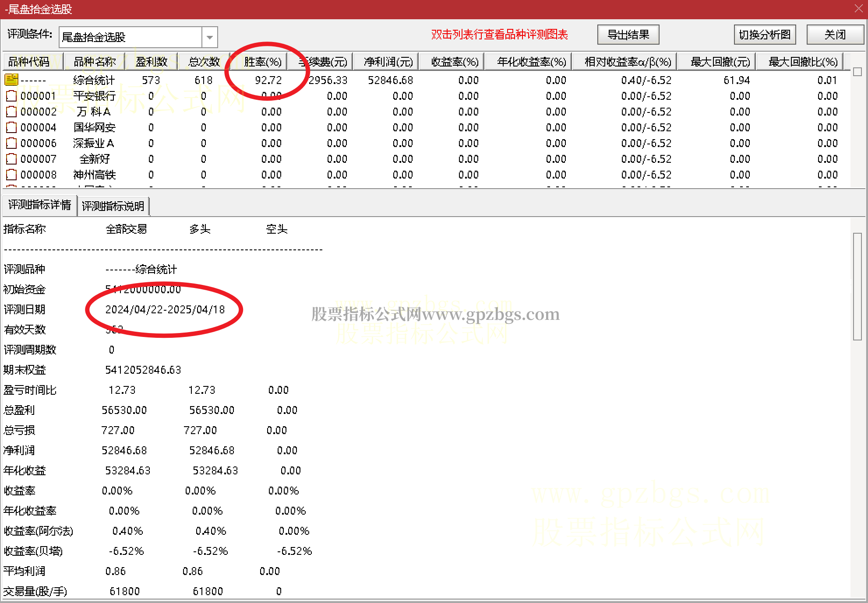Click the 切换分析图 button

tap(765, 35)
